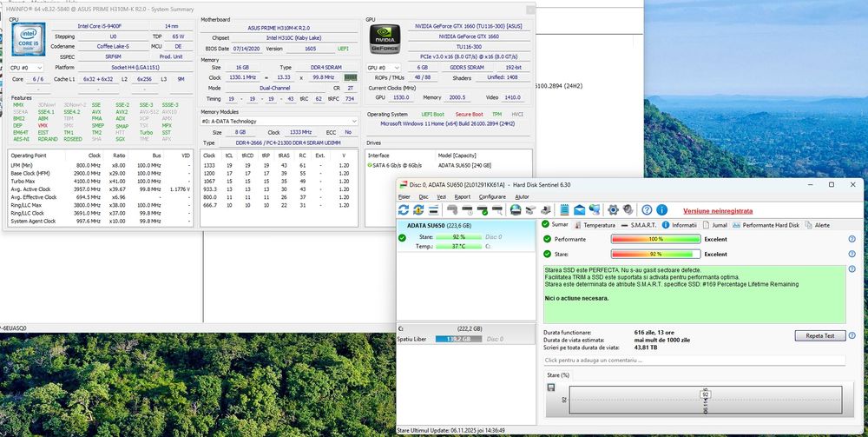
Task: Click the Versiune neinregistrata link
Action: [717, 210]
